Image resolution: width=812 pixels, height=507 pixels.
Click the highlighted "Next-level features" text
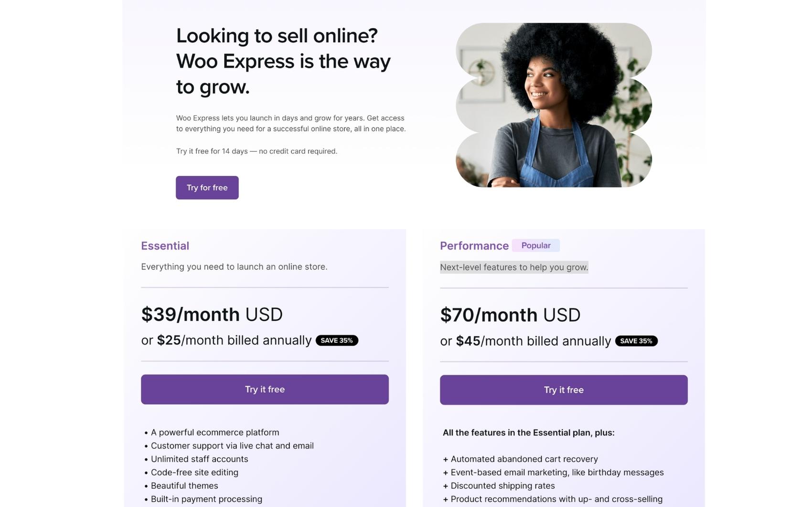[513, 267]
